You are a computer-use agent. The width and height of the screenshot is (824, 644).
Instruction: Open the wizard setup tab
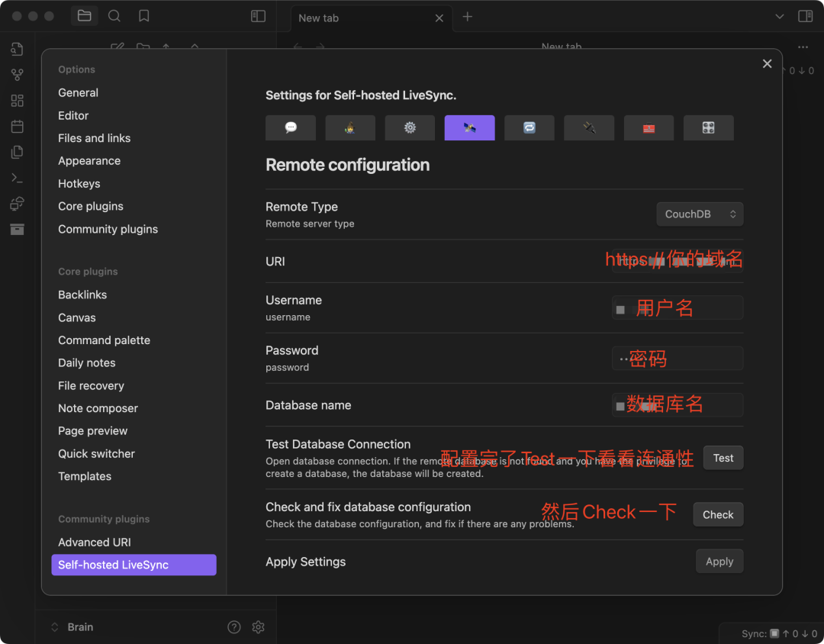coord(350,127)
